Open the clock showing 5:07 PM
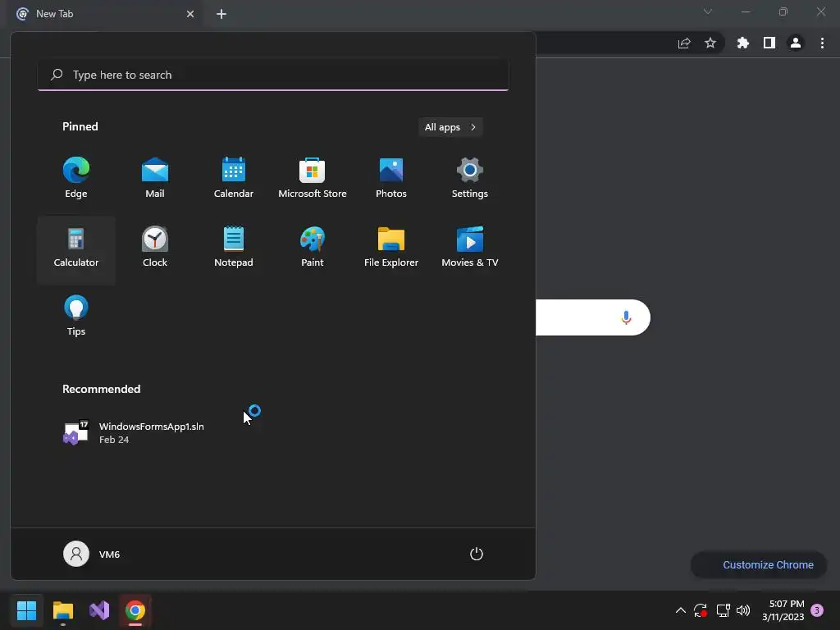 point(783,610)
